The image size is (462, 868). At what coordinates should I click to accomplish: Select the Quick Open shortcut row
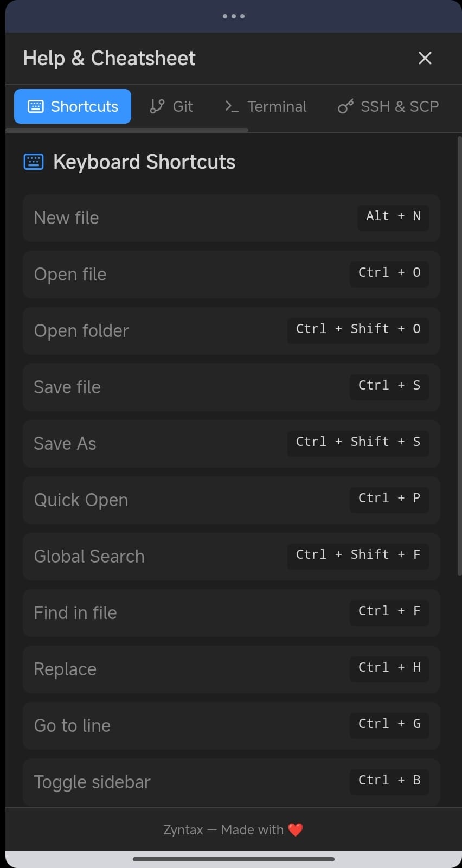(x=231, y=500)
